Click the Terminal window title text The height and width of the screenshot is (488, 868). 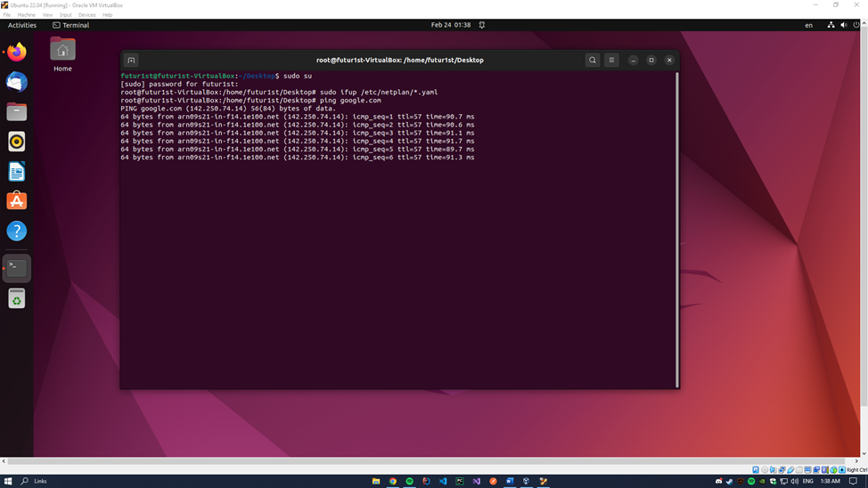tap(399, 61)
